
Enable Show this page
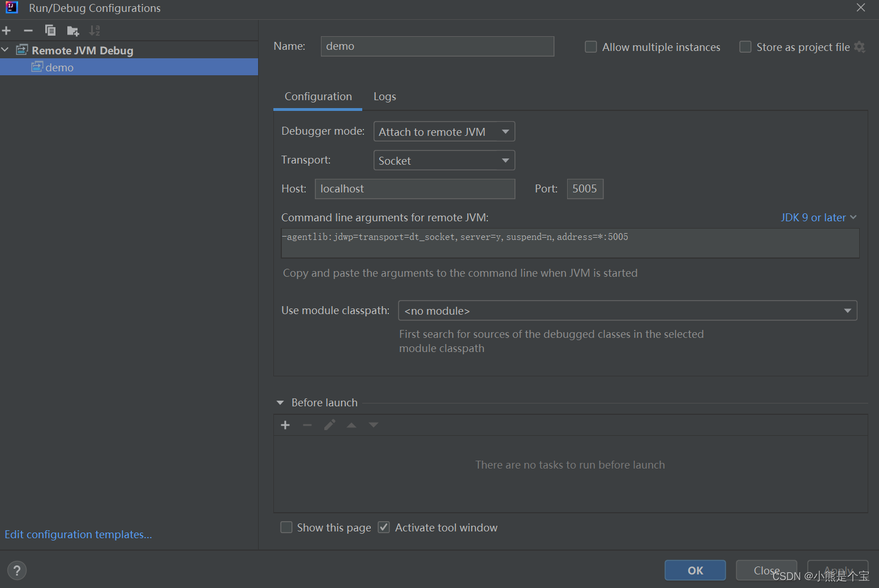click(286, 527)
